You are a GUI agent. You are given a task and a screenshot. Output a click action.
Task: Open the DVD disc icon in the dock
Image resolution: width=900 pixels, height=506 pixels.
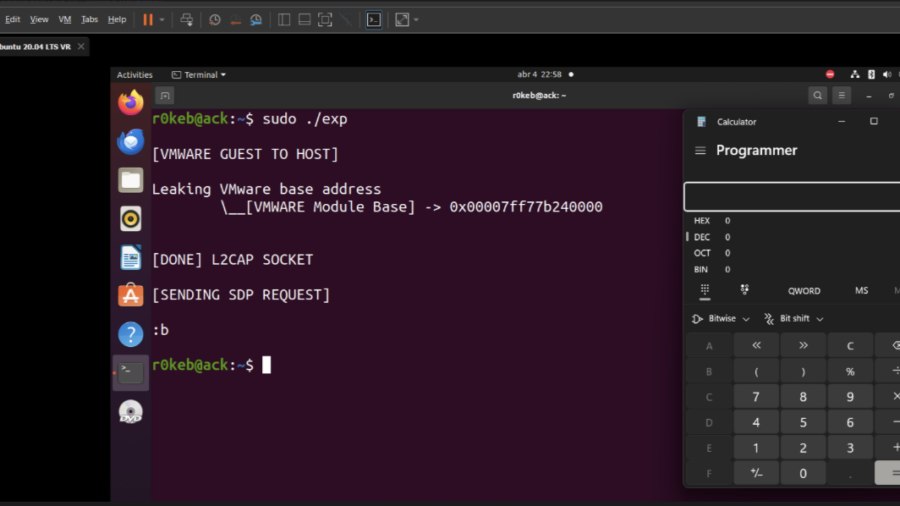131,411
